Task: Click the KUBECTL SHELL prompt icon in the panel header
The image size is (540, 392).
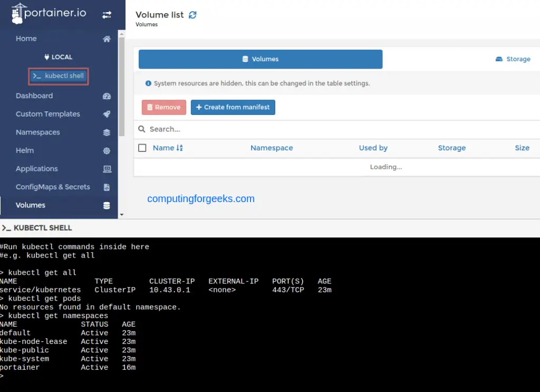Action: [6, 228]
